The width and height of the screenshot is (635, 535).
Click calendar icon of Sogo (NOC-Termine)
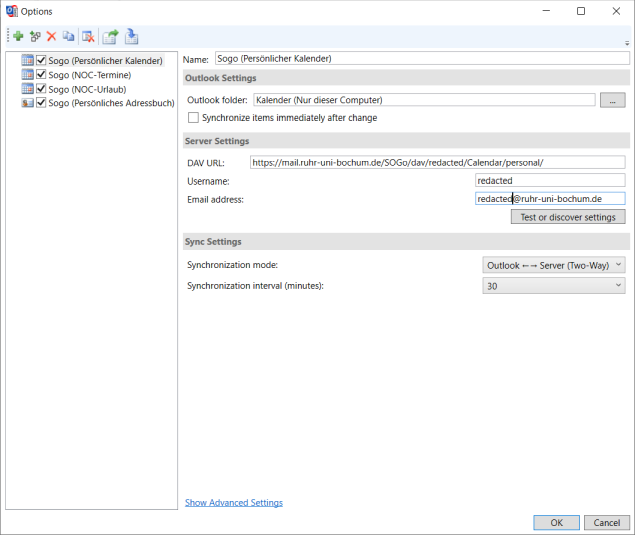(x=28, y=74)
